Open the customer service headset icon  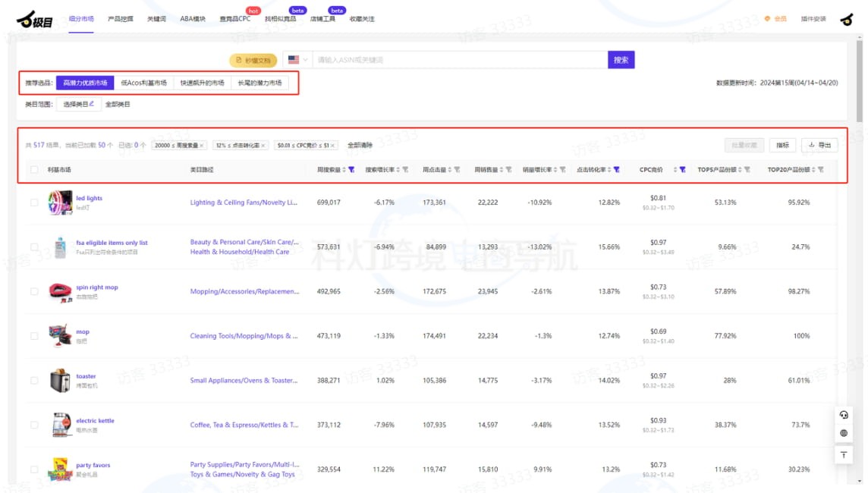[844, 414]
